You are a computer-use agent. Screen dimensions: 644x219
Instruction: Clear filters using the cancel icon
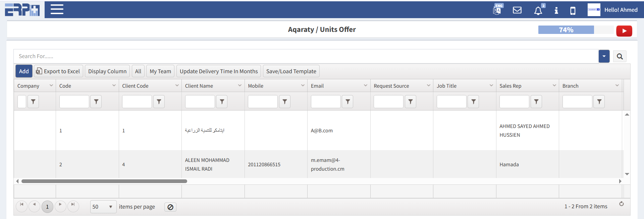[170, 207]
